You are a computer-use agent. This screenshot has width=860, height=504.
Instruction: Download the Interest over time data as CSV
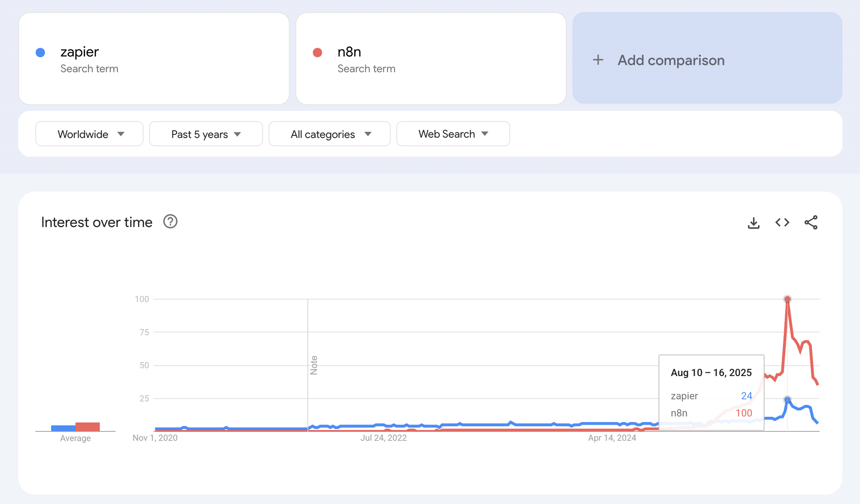(753, 222)
